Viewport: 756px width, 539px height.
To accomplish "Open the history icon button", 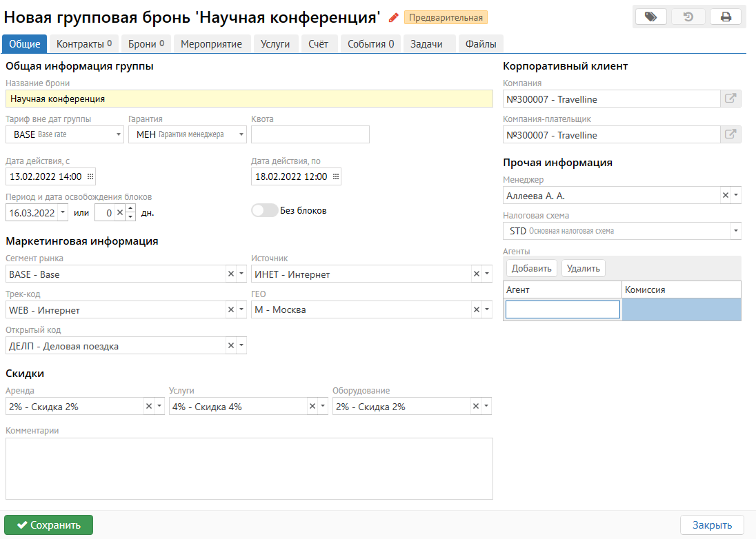I will point(688,17).
